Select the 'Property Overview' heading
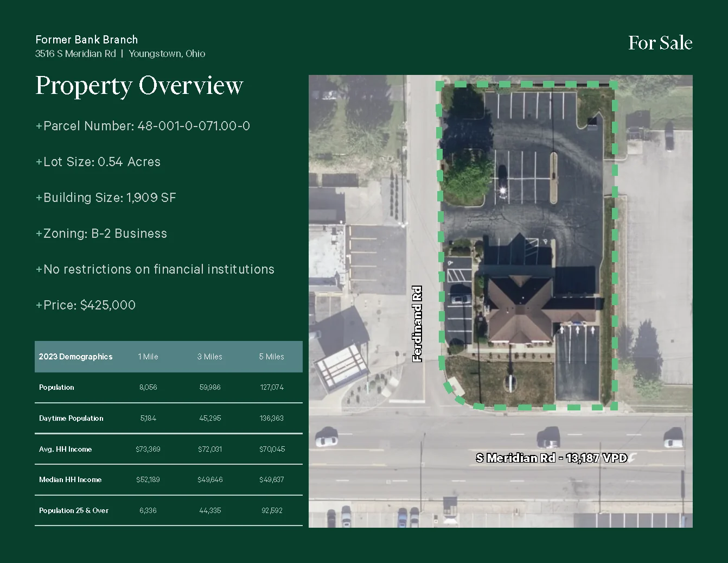 (x=139, y=85)
